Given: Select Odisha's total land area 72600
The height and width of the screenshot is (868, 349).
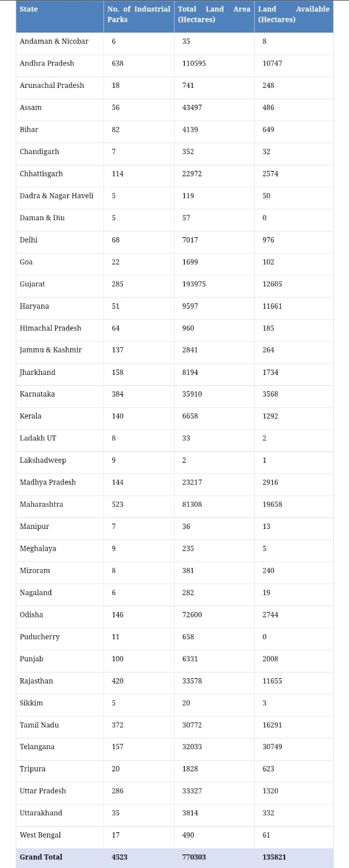Looking at the screenshot, I should pyautogui.click(x=192, y=615).
